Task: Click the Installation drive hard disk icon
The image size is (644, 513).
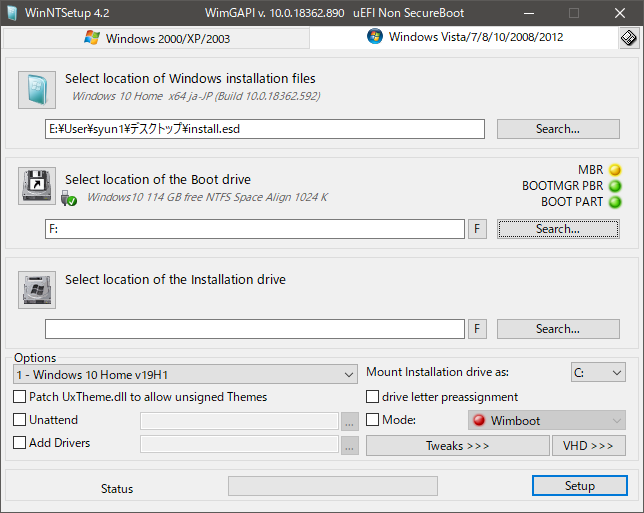Action: click(37, 290)
